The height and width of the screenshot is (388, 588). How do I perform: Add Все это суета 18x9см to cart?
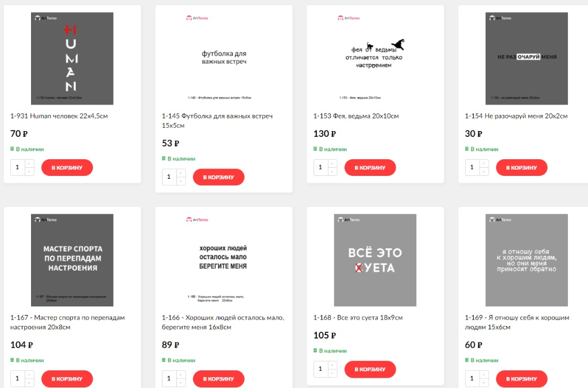coord(370,369)
